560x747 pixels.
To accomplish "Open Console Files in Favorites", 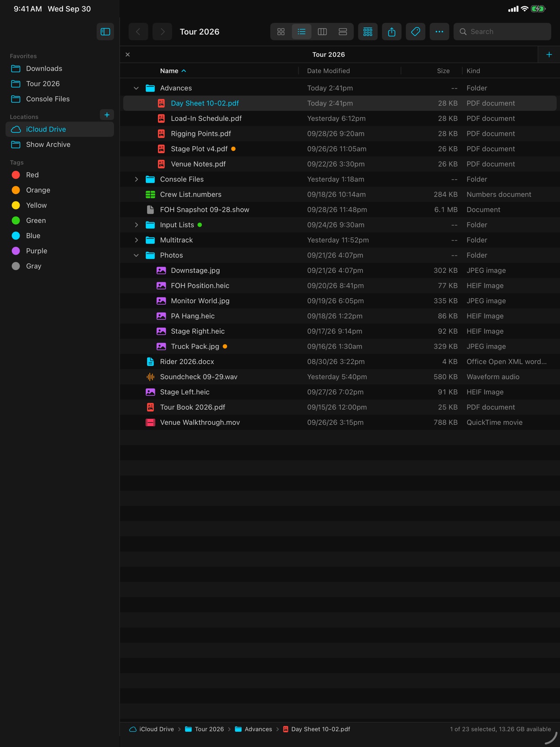I will click(59, 99).
